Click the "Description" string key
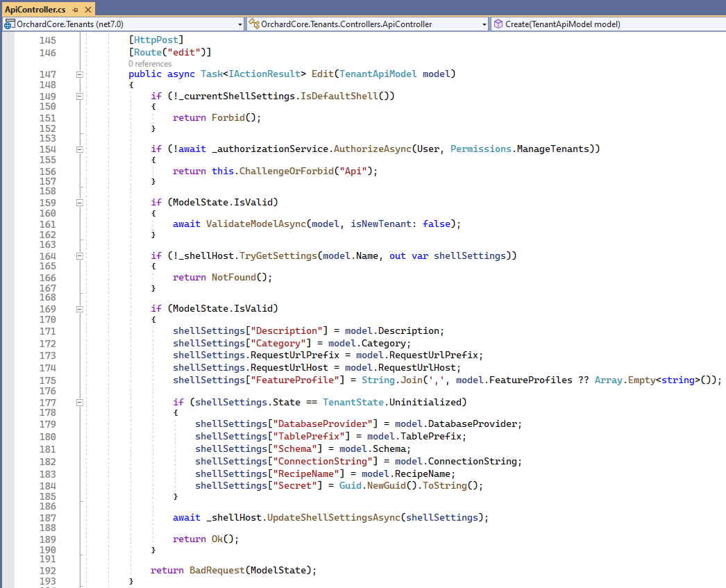 click(x=286, y=331)
